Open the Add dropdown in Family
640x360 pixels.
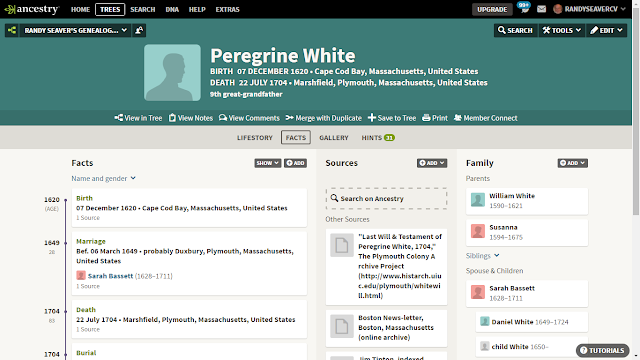[x=573, y=163]
